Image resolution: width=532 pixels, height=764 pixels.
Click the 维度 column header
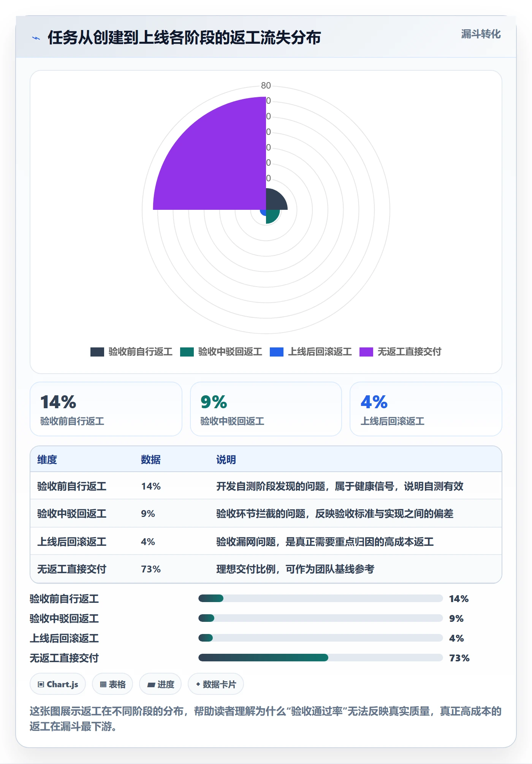click(47, 460)
